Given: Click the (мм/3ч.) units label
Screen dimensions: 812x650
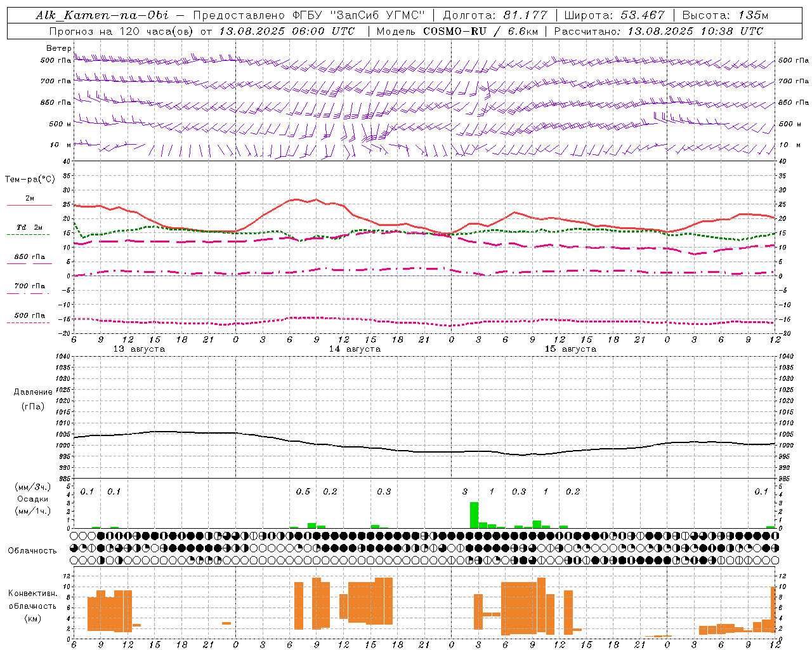Looking at the screenshot, I should (x=32, y=487).
